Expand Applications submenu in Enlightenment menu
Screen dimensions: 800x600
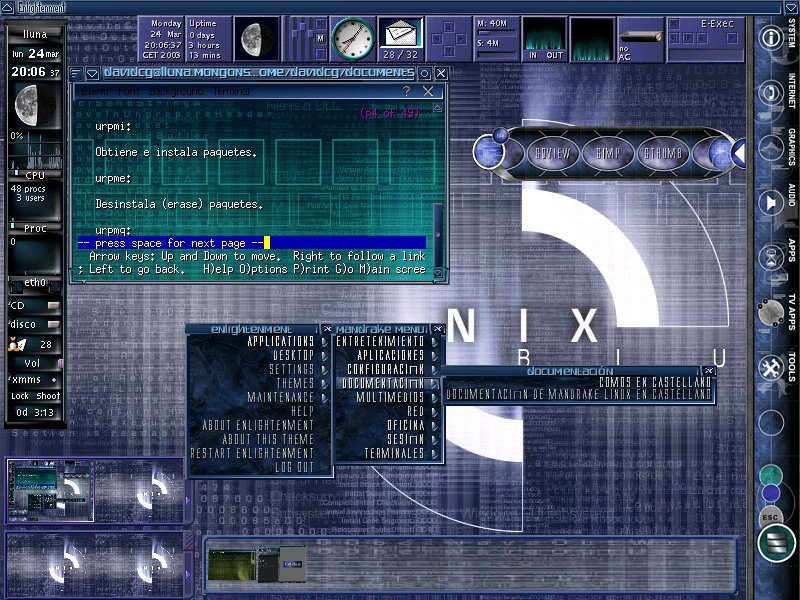(x=260, y=341)
